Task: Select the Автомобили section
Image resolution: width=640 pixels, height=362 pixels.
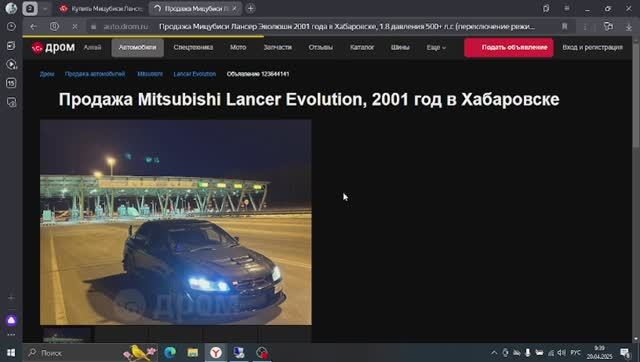Action: [138, 48]
